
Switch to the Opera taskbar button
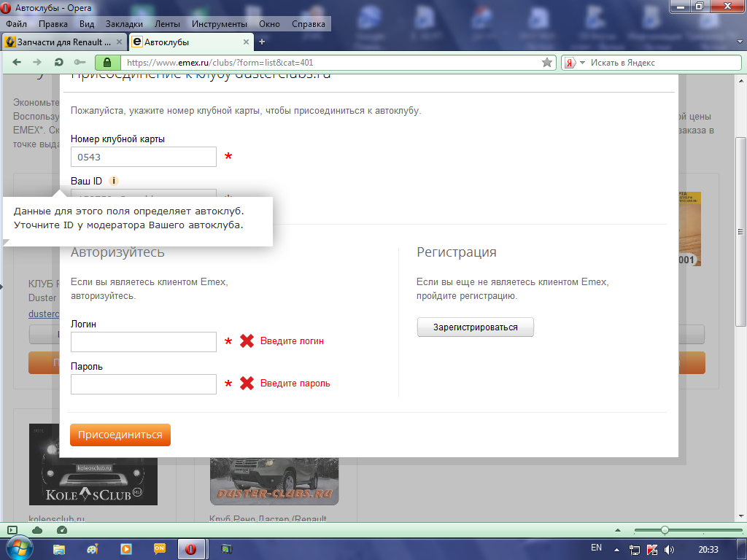(x=191, y=549)
